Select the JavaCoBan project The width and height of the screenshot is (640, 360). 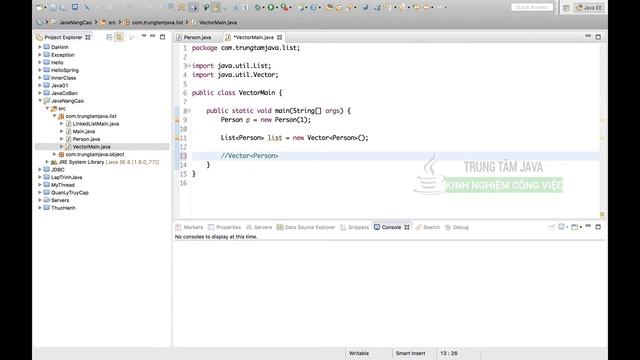[64, 93]
